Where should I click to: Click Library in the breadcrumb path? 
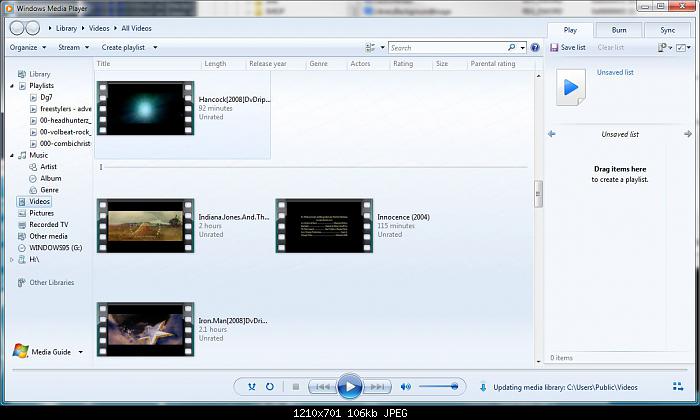pyautogui.click(x=66, y=28)
